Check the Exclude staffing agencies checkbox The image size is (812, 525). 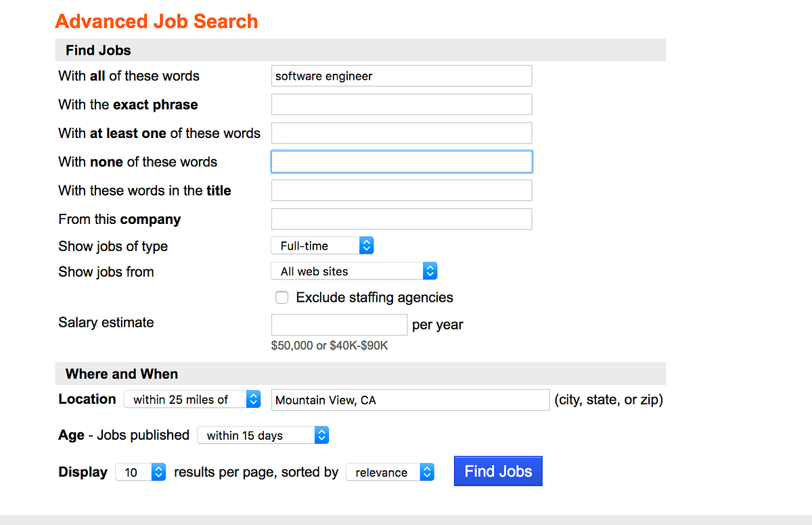pyautogui.click(x=282, y=298)
